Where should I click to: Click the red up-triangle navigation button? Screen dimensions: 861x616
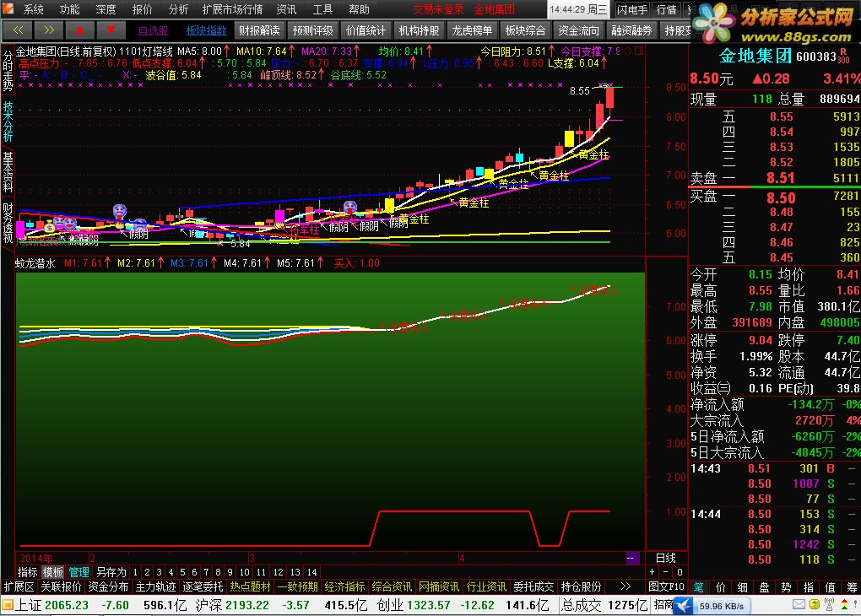(x=79, y=30)
